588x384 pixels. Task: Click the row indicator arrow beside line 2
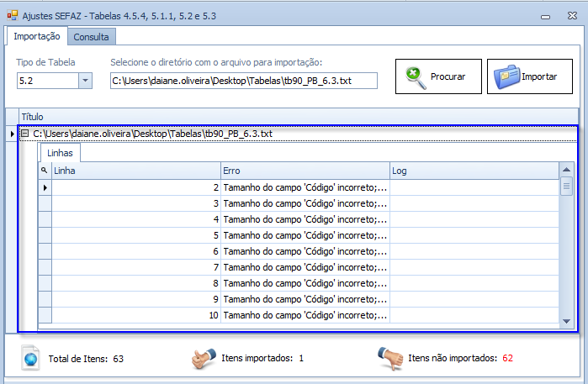click(45, 187)
